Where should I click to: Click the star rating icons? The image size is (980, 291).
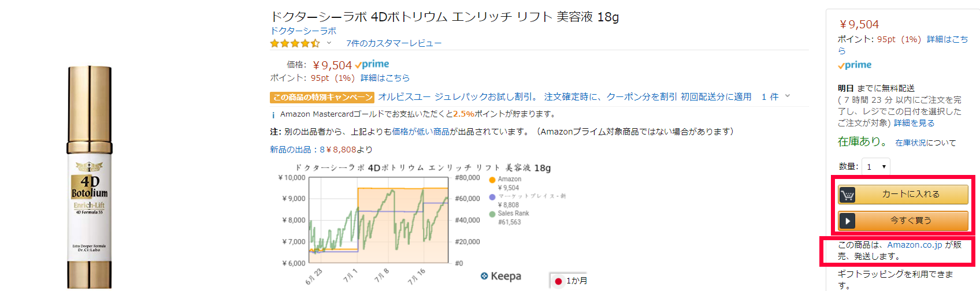coord(295,43)
